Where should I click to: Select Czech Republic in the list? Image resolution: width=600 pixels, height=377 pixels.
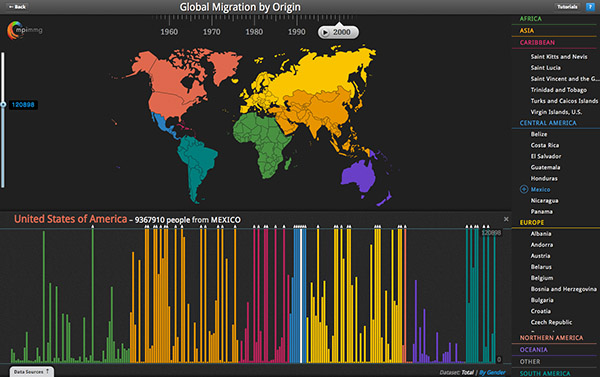click(x=551, y=323)
